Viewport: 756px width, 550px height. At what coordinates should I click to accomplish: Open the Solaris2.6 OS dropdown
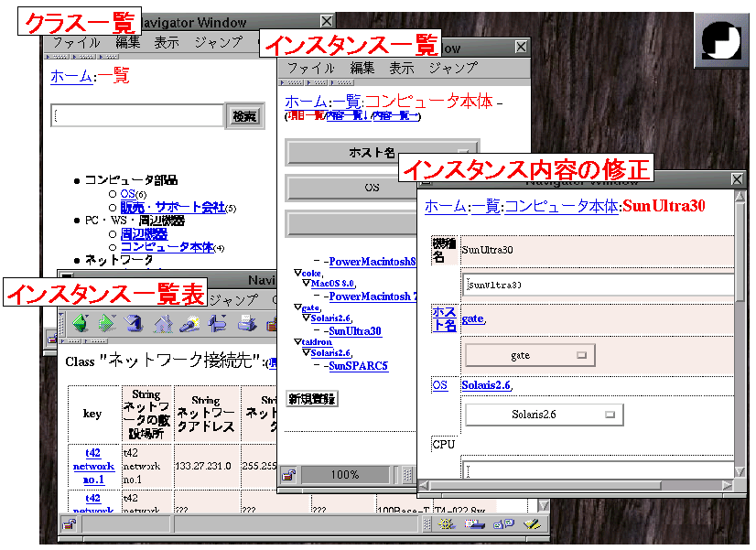click(x=544, y=415)
